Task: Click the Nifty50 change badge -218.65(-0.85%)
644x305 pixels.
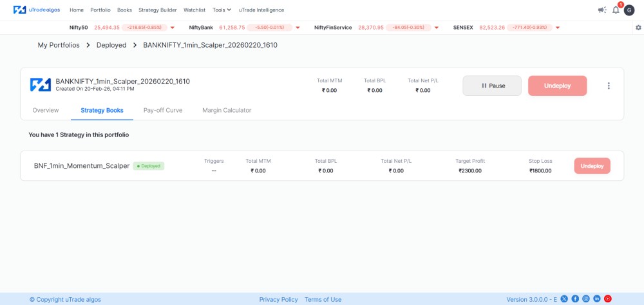Action: 144,28
